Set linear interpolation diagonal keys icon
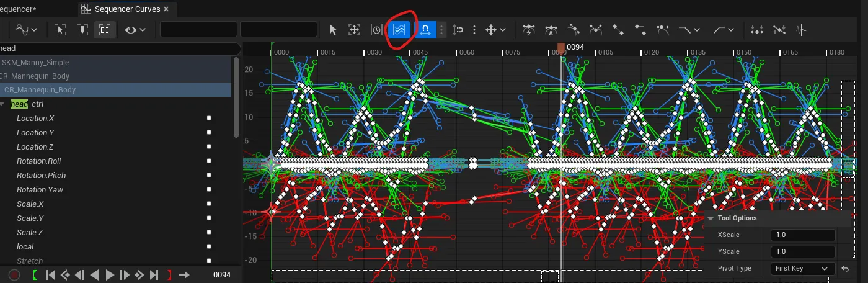This screenshot has height=283, width=868. pos(618,29)
